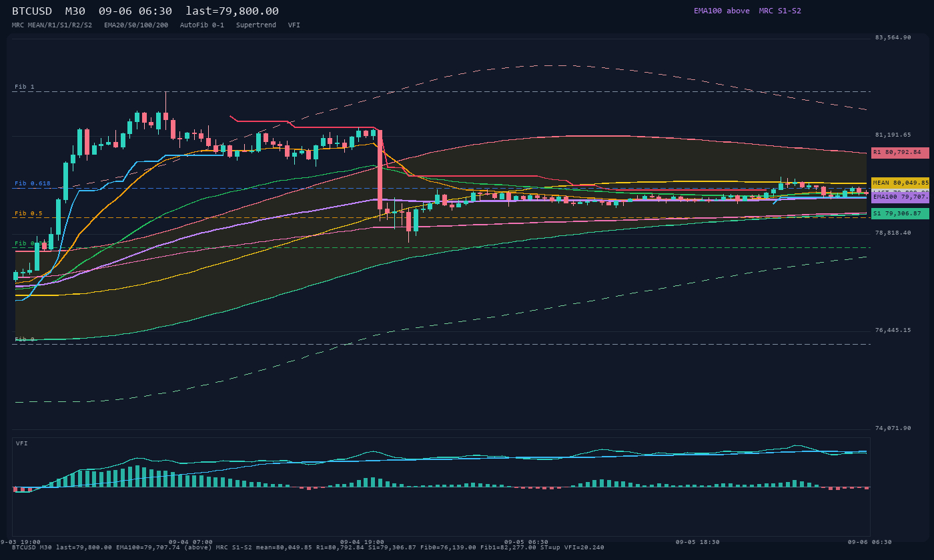Screen dimensions: 934x560
Task: Click the 09-06 06:30 timestamp in the header
Action: [135, 11]
